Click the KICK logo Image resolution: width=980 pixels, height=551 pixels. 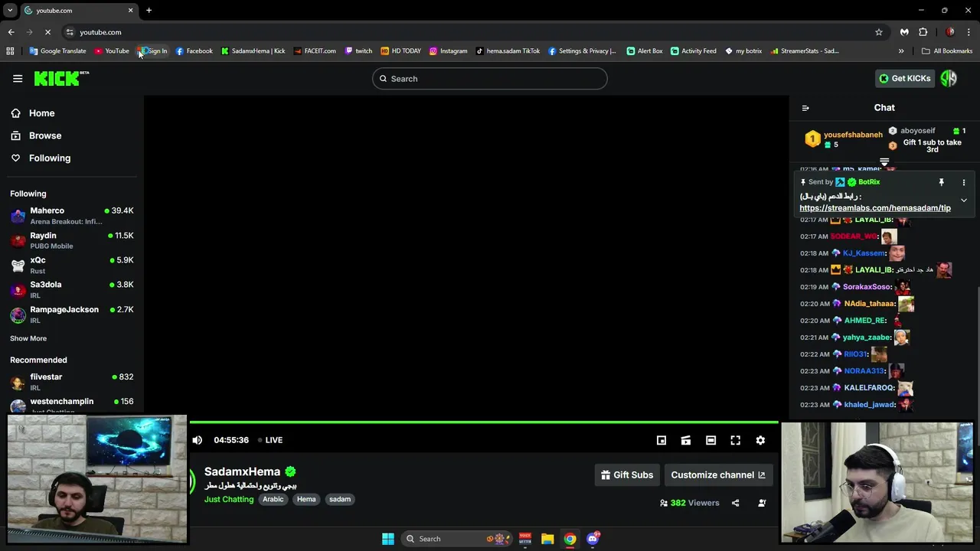(x=61, y=78)
